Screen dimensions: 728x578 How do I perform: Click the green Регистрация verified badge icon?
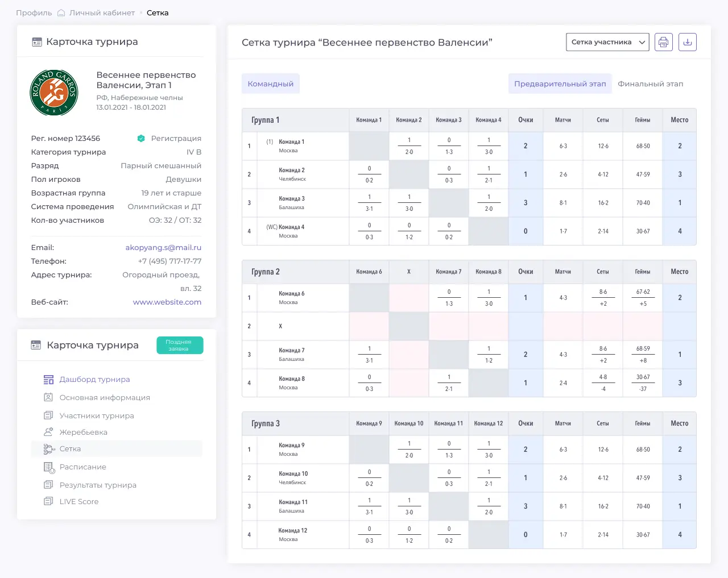pos(141,138)
